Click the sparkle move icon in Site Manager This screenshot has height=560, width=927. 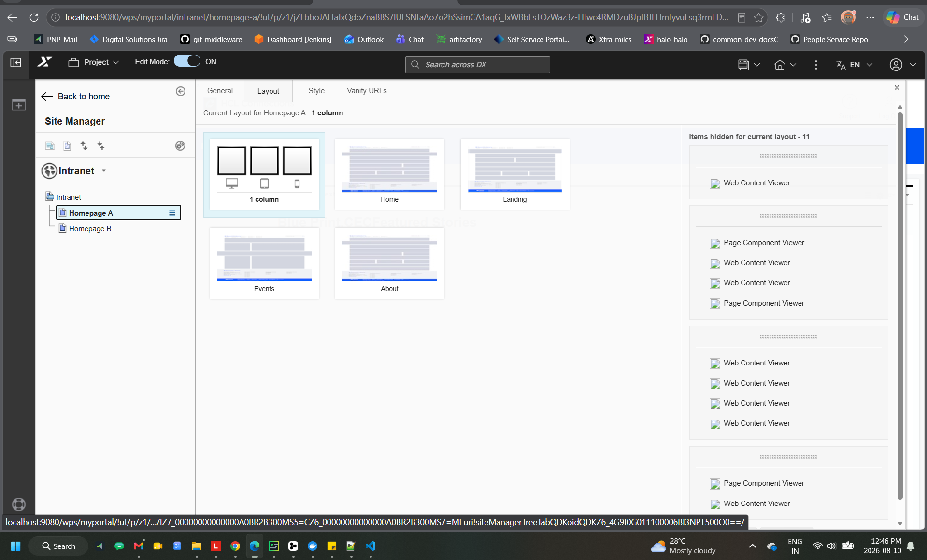click(101, 146)
